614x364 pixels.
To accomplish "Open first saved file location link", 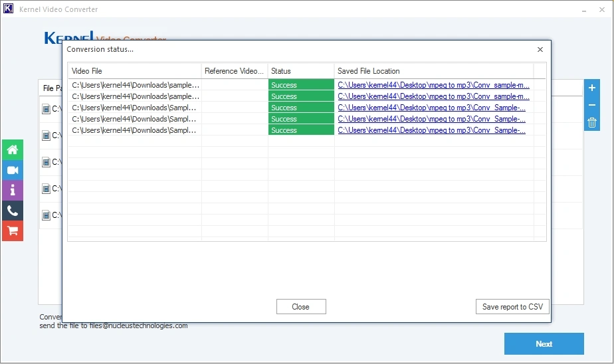I will [x=433, y=85].
